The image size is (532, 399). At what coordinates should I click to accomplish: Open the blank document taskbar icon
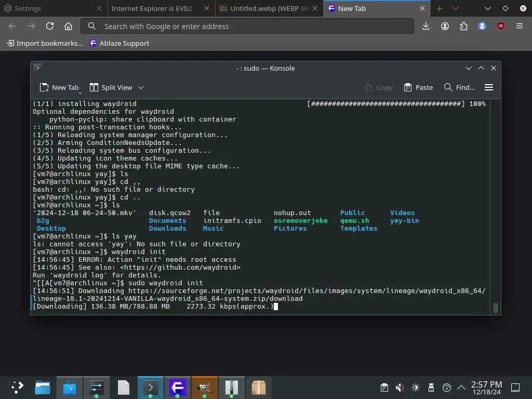(x=124, y=387)
